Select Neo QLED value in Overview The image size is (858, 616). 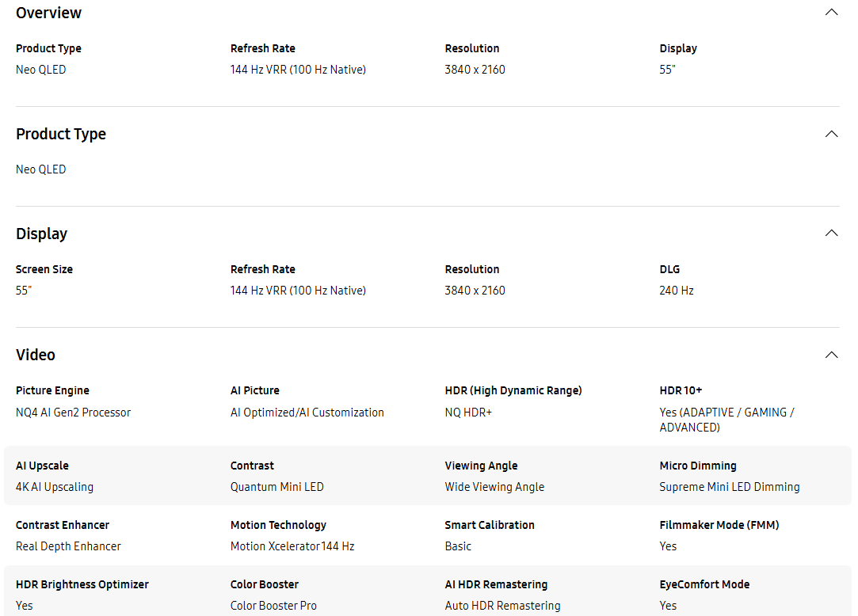coord(41,70)
